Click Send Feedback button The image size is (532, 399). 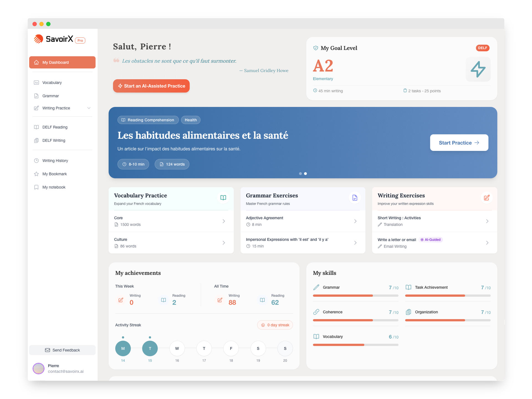(x=62, y=350)
